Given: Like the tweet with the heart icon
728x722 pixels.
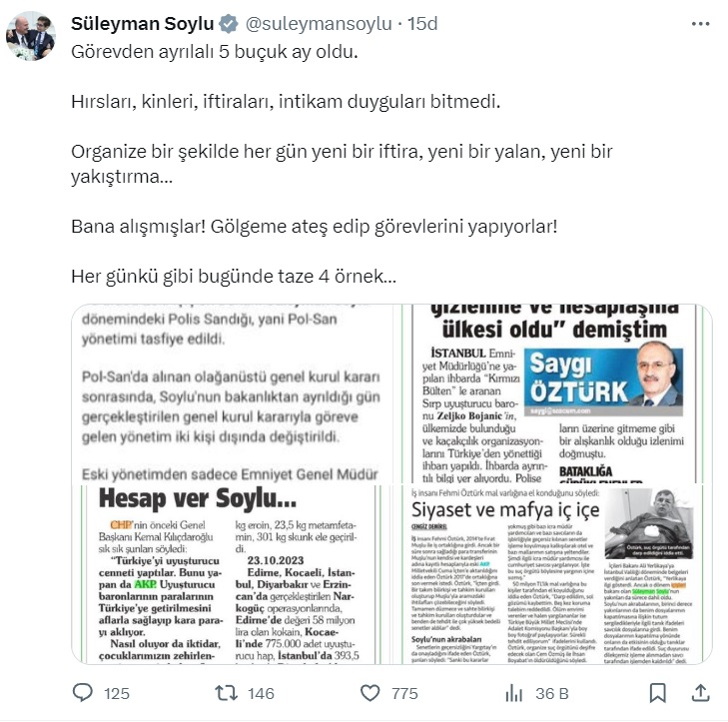Looking at the screenshot, I should pyautogui.click(x=370, y=693).
